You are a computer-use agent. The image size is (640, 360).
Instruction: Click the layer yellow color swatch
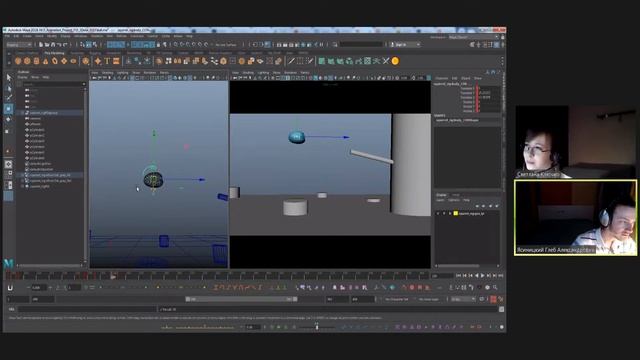(456, 213)
